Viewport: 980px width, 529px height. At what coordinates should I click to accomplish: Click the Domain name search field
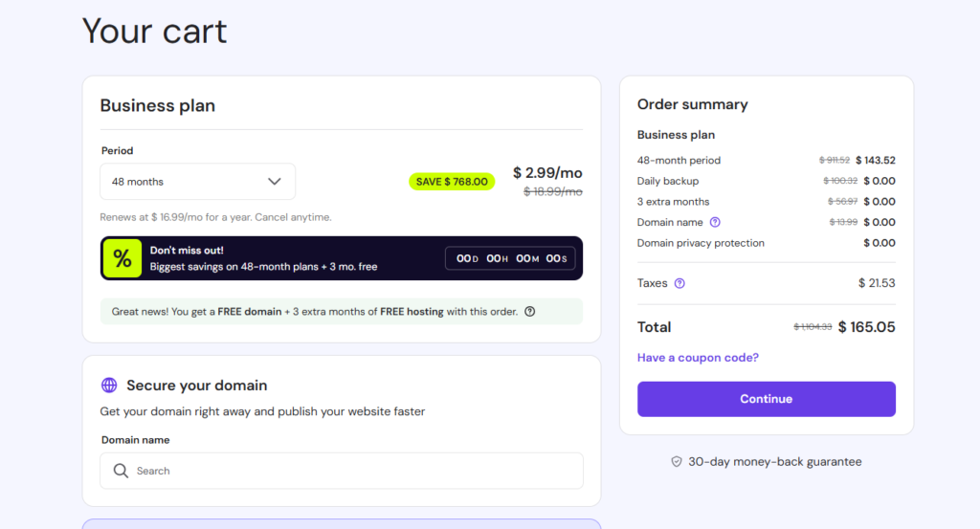342,471
